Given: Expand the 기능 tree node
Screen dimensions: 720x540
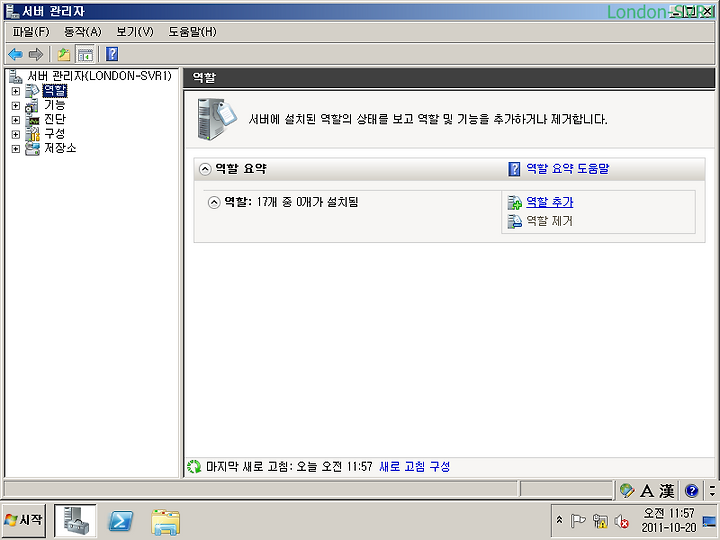Looking at the screenshot, I should tap(16, 106).
